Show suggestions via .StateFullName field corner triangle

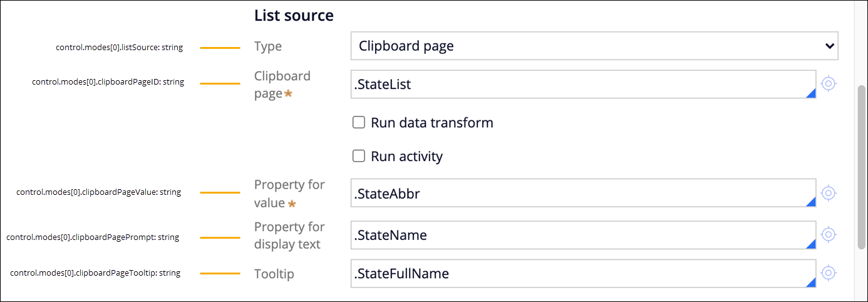[x=810, y=283]
